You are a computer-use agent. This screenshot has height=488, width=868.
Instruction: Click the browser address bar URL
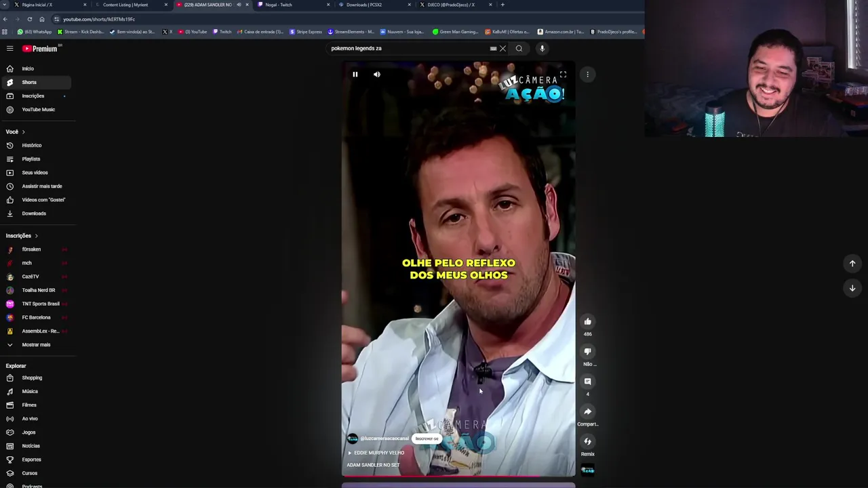(99, 19)
